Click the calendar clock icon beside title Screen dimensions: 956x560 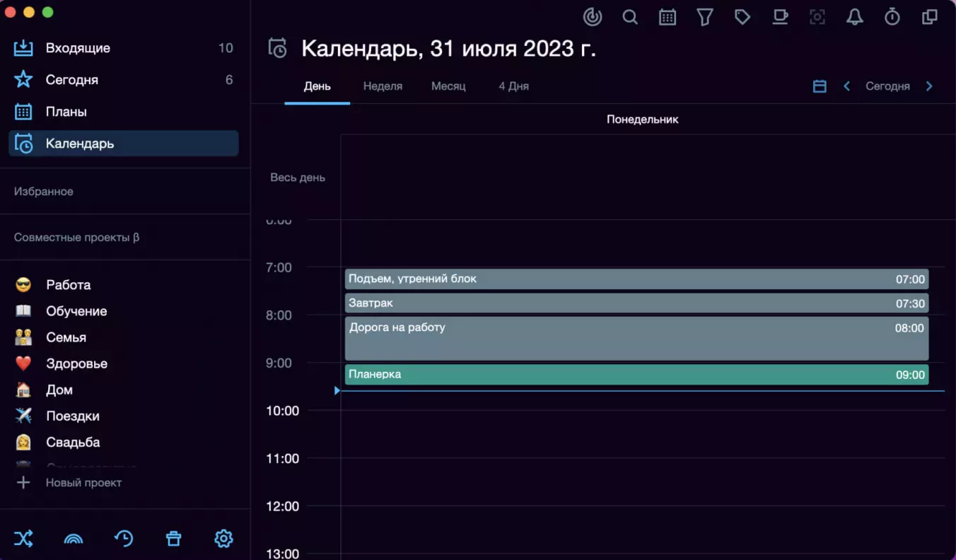278,48
